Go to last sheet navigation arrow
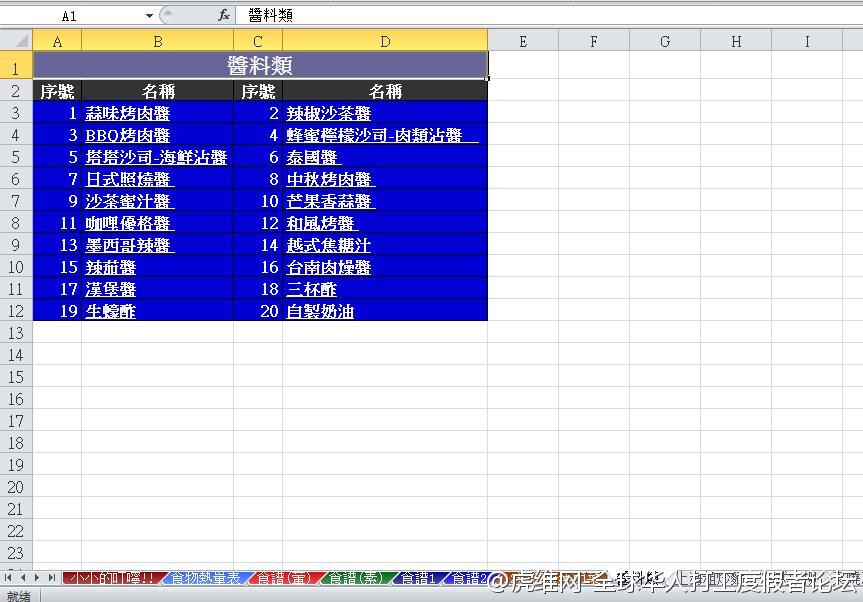Screen dimensions: 863x602 [x=51, y=578]
